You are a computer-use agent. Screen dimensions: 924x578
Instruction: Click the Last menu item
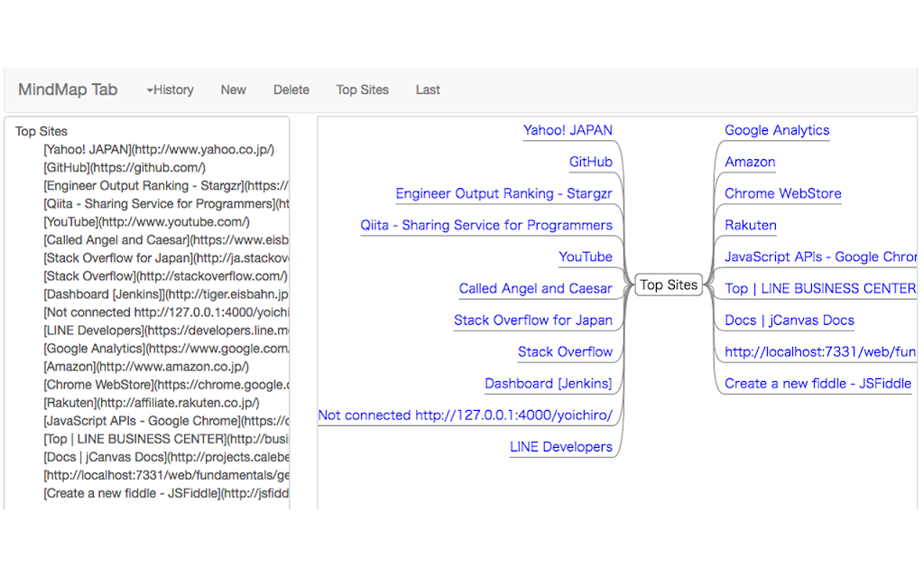pyautogui.click(x=428, y=89)
